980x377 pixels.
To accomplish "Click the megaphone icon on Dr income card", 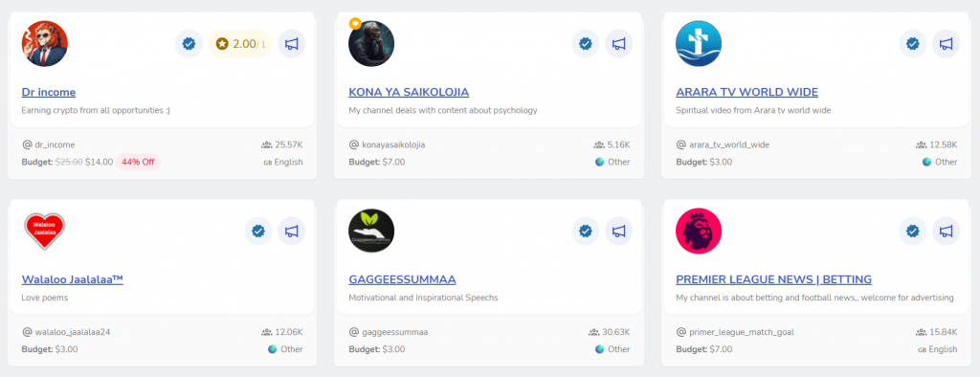I will (291, 44).
